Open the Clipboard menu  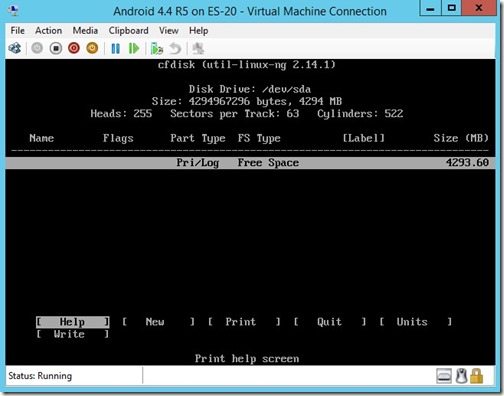tap(128, 31)
